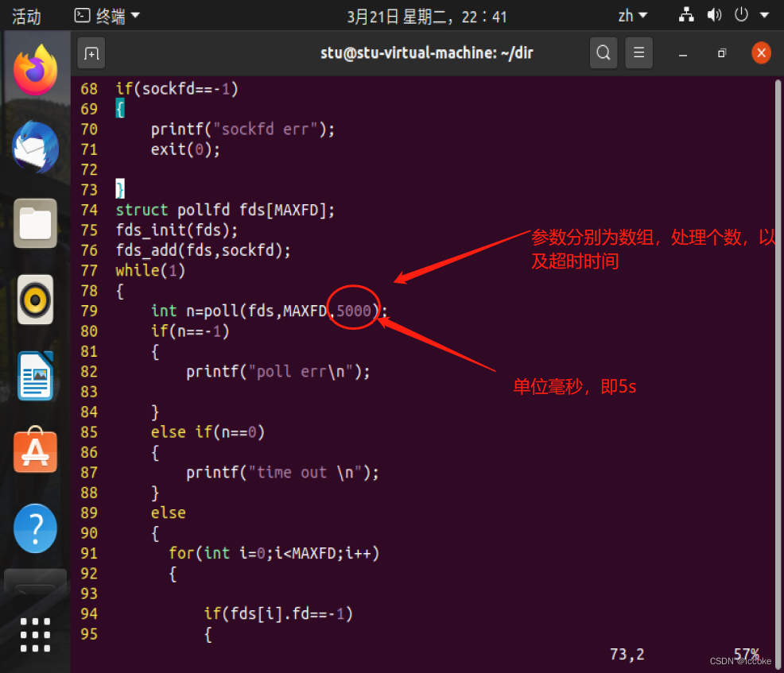Click the power icon in top bar
This screenshot has height=673, width=784.
tap(741, 15)
